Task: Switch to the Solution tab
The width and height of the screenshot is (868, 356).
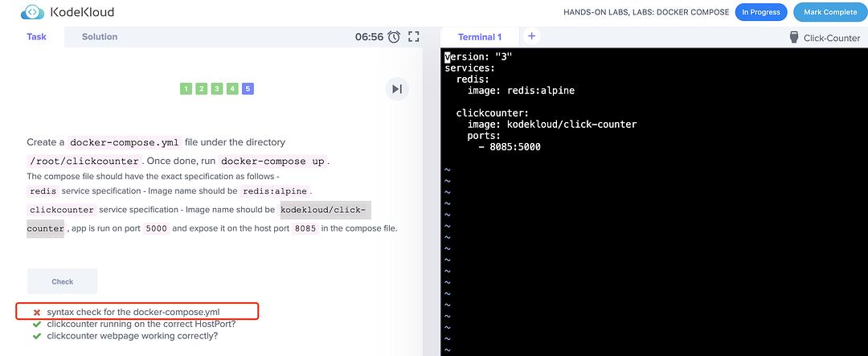Action: tap(100, 37)
